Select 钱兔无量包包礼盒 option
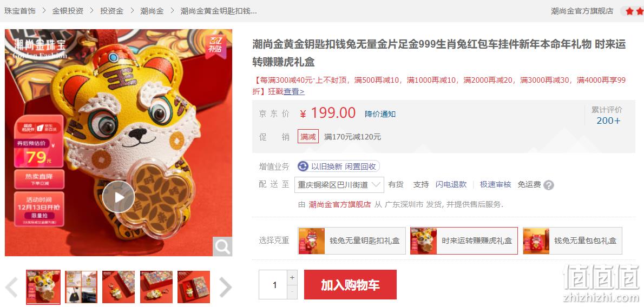 (x=572, y=241)
